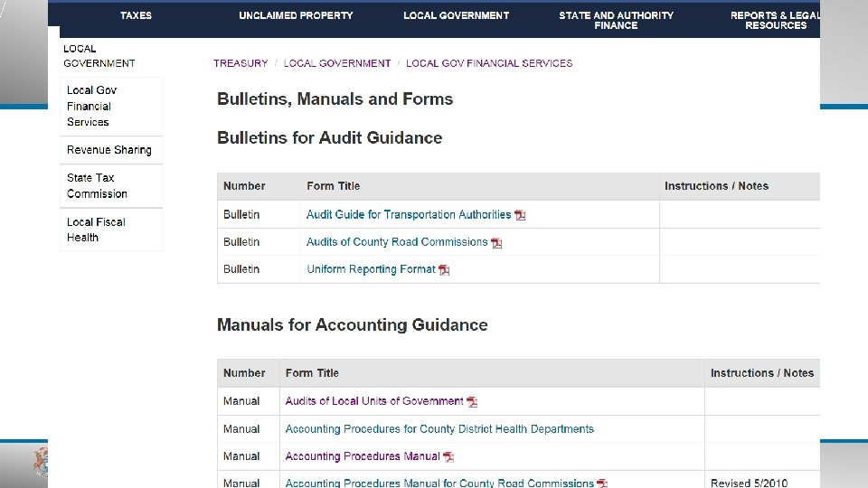Click PDF icon beside Audits of County Road Commissions
The image size is (868, 488).
point(496,242)
